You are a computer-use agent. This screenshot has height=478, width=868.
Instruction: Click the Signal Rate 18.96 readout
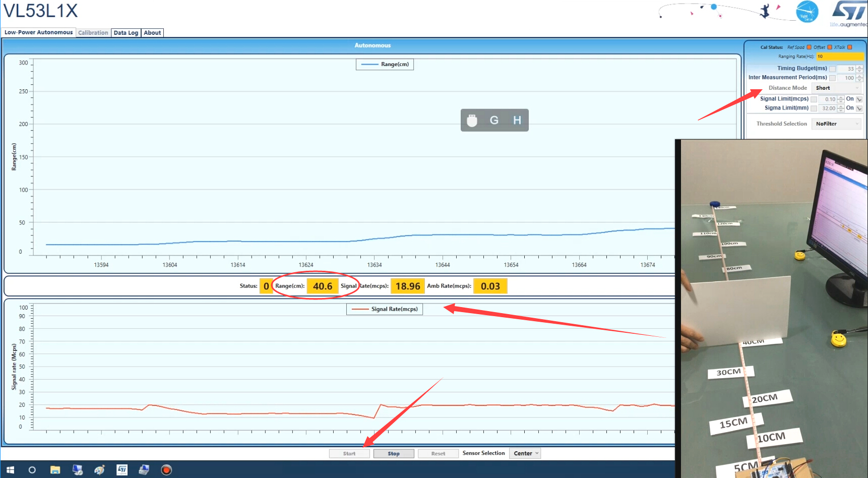click(408, 286)
